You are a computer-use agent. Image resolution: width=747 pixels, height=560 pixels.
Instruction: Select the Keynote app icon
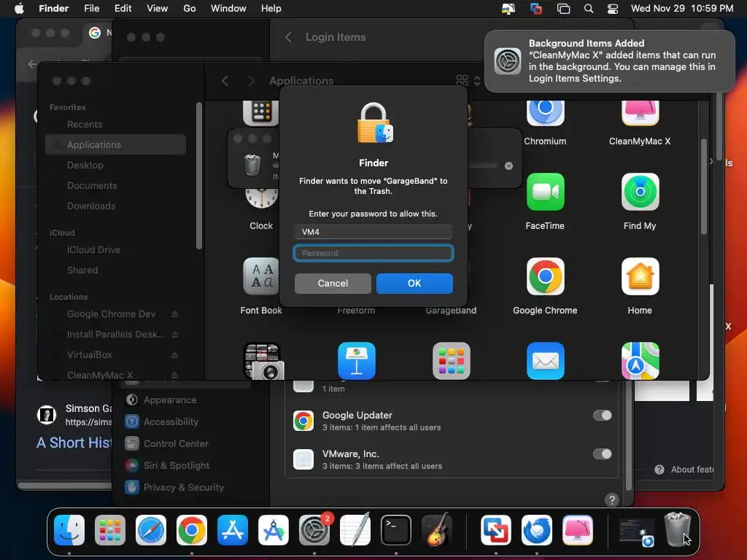coord(356,360)
